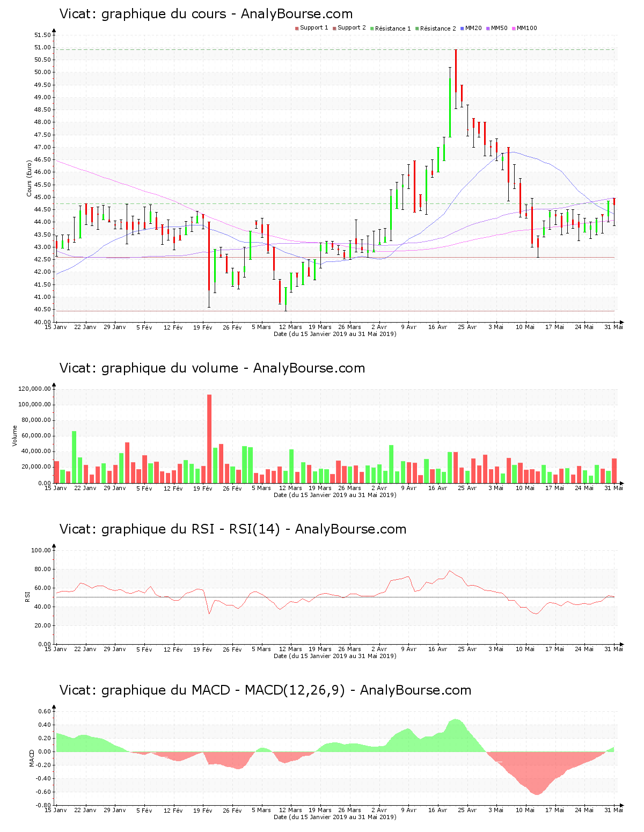The height and width of the screenshot is (832, 644).
Task: Click the date range caption under the price chart
Action: pyautogui.click(x=335, y=334)
